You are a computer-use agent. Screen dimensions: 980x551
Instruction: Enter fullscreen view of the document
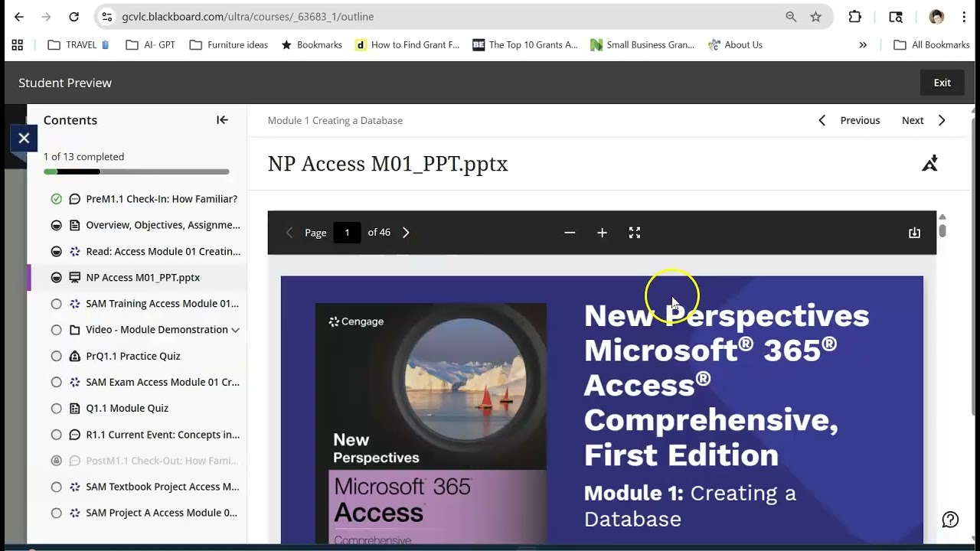coord(635,233)
